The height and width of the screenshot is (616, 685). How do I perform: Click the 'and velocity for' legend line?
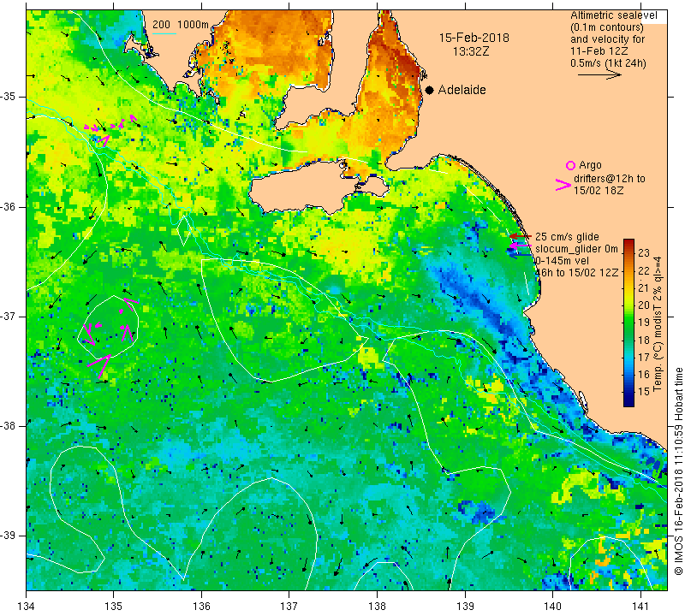(608, 39)
